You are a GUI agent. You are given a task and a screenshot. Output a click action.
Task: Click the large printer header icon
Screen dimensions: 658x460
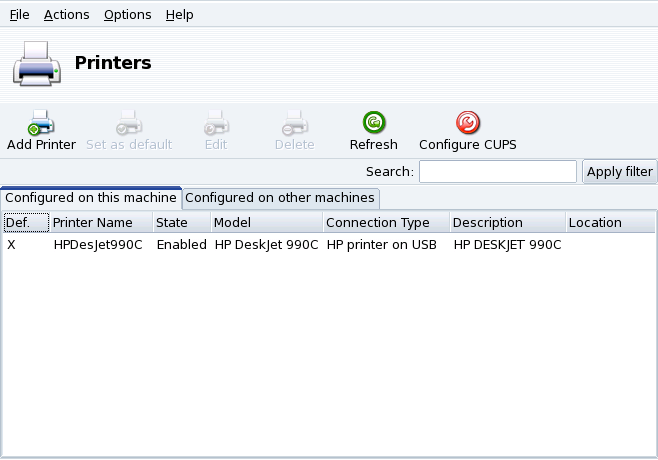click(37, 65)
